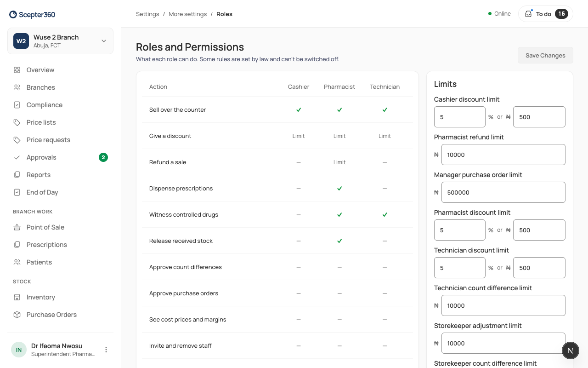Open the Approvals menu item

60,157
